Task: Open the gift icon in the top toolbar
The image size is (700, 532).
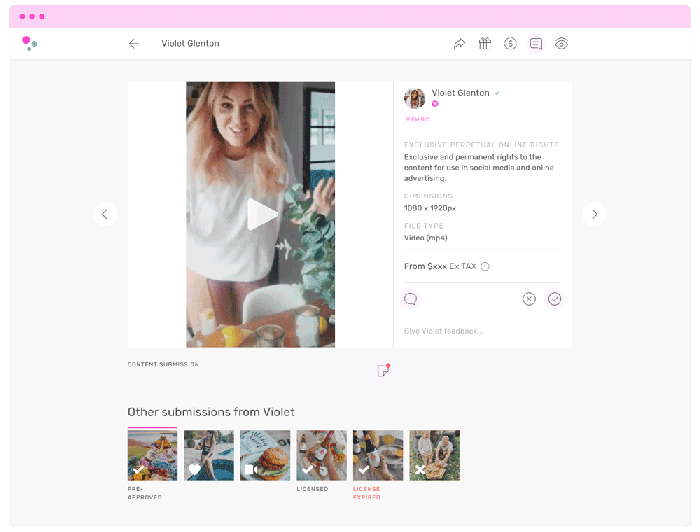Action: [x=484, y=44]
